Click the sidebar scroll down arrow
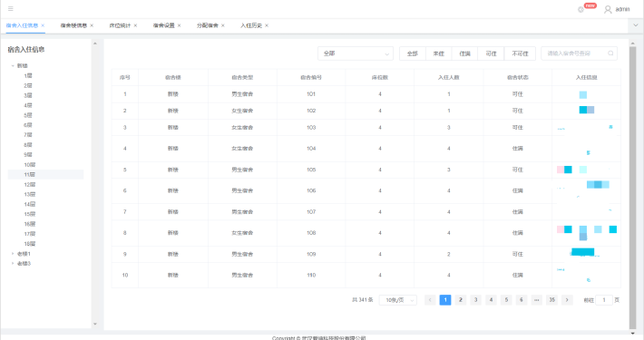644x340 pixels. (x=95, y=324)
